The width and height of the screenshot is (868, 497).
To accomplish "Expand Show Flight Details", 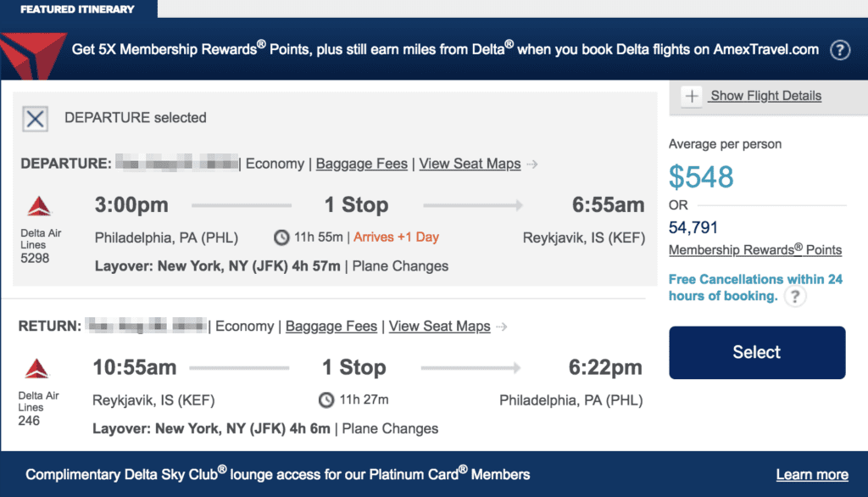I will pos(765,96).
